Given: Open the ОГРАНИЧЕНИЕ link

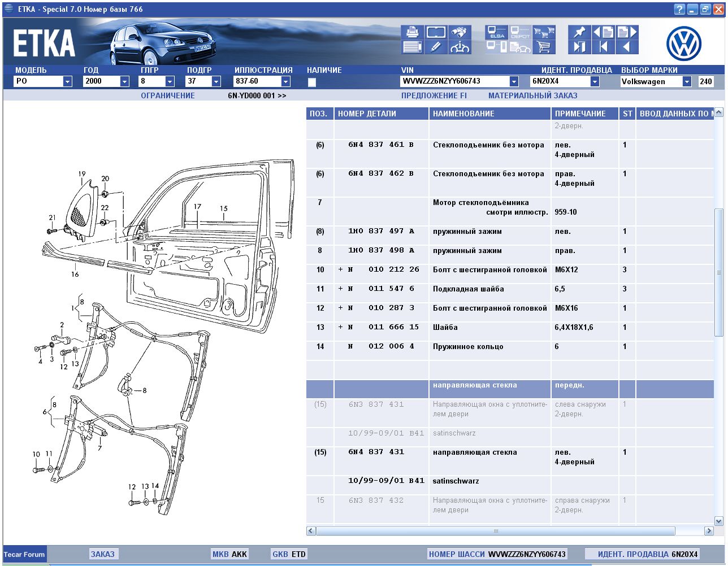Looking at the screenshot, I should 168,95.
